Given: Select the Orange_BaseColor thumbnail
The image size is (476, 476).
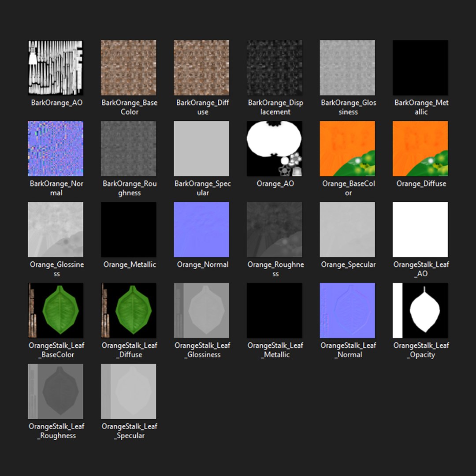Looking at the screenshot, I should 347,149.
